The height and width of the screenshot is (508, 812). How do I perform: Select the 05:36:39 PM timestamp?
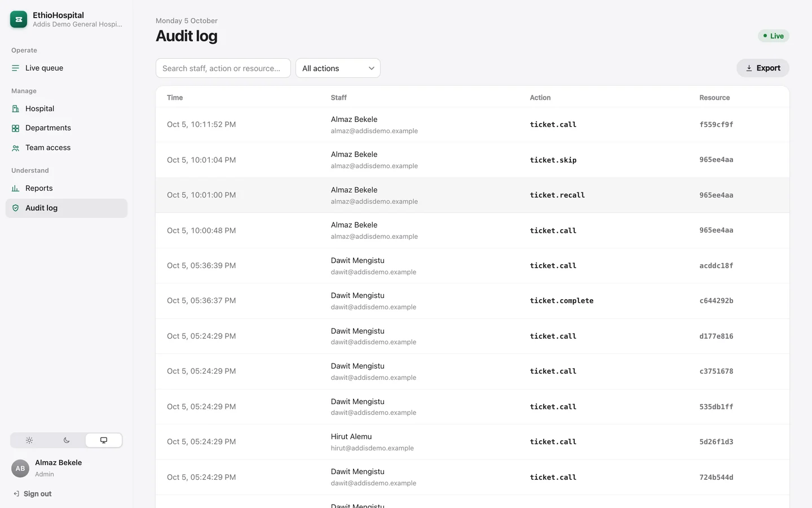coord(201,266)
